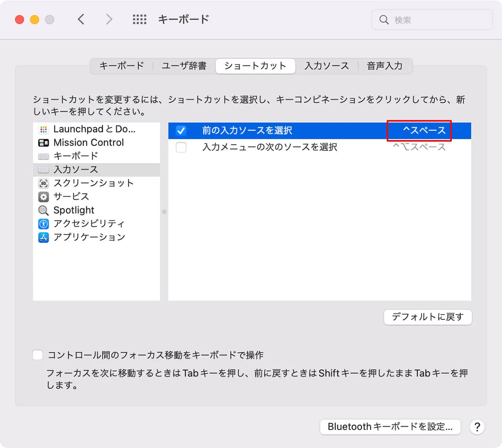Open the 音声入力 tab
The width and height of the screenshot is (502, 448).
tap(384, 66)
